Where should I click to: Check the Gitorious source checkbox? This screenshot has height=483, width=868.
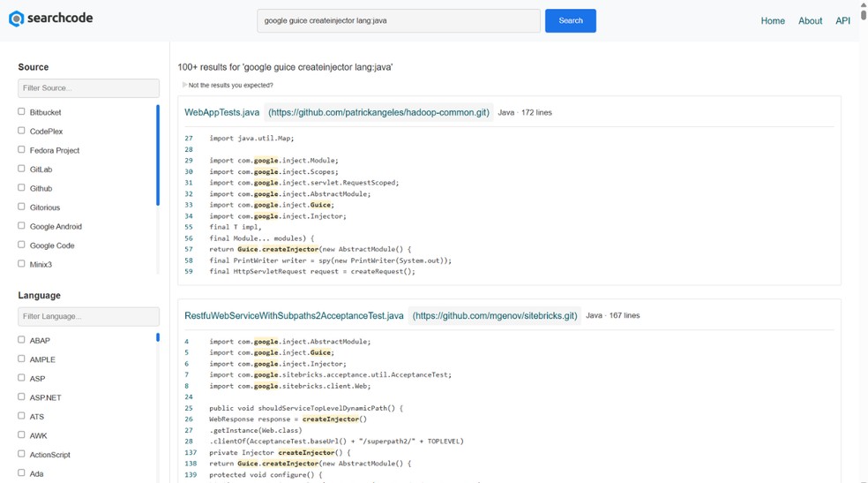(x=21, y=207)
